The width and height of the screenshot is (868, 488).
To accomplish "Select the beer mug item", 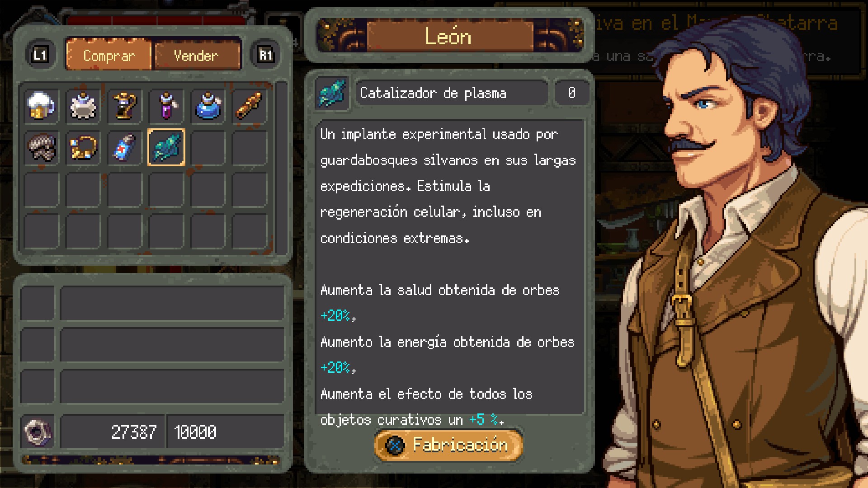I will point(41,106).
